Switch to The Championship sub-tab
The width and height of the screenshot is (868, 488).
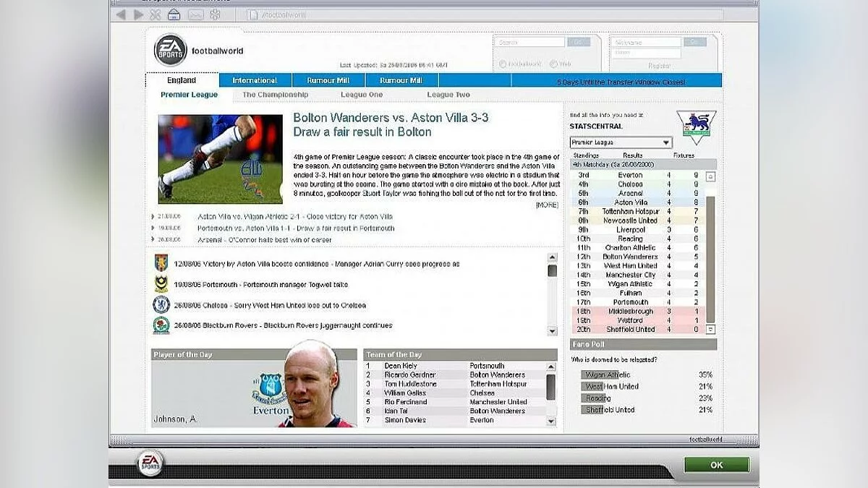point(275,95)
